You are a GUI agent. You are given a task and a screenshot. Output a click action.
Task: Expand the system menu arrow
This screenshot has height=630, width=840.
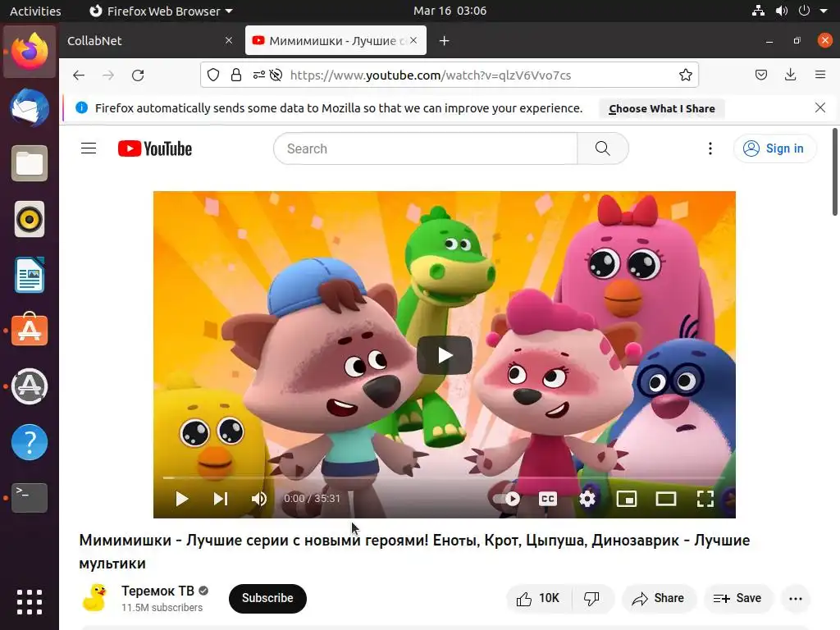pyautogui.click(x=824, y=11)
